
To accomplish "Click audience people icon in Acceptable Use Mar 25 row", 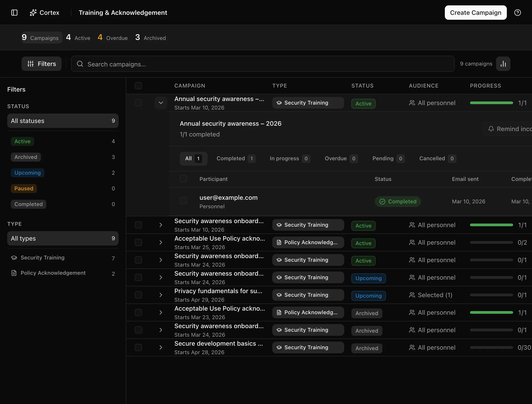I will (412, 242).
